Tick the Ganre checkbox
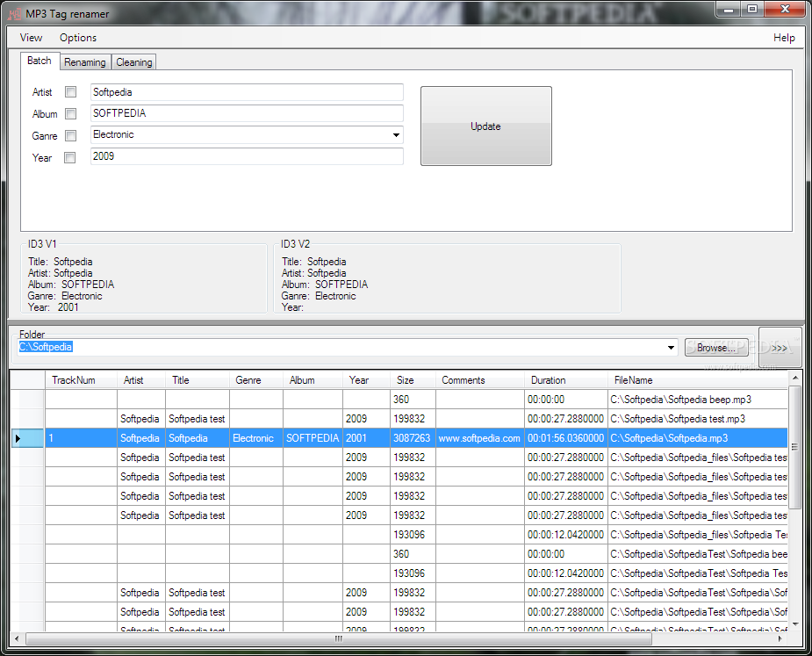 [70, 135]
